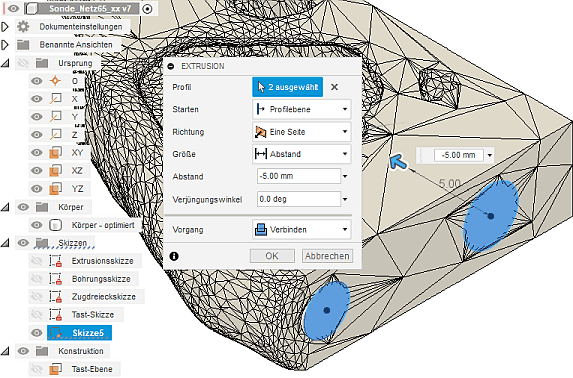573x378 pixels.
Task: Show the Extrusionsskizze sketch
Action: (x=37, y=261)
